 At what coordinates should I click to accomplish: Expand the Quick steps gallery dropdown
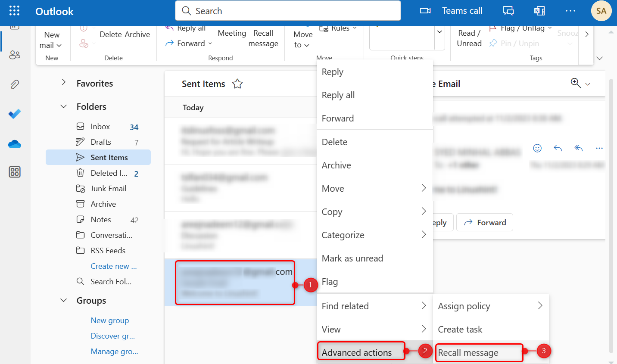pyautogui.click(x=439, y=32)
